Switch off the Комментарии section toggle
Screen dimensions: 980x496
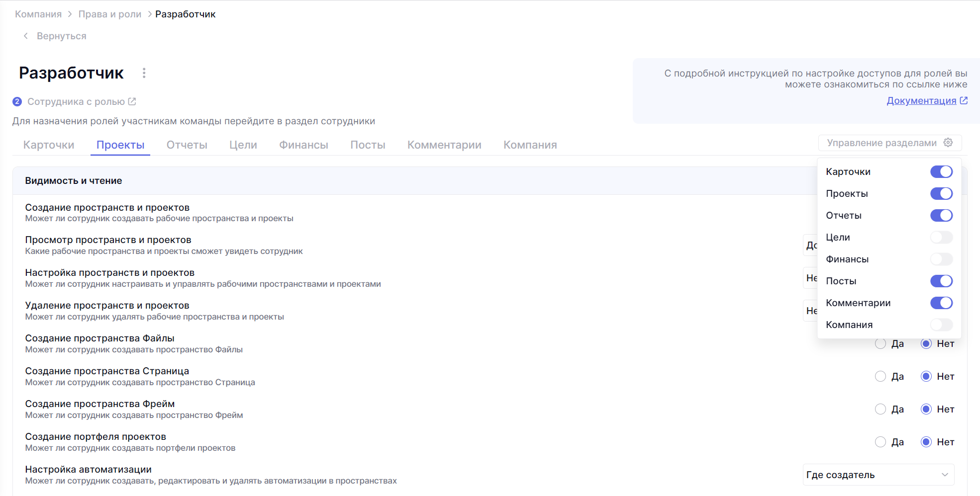pos(941,303)
